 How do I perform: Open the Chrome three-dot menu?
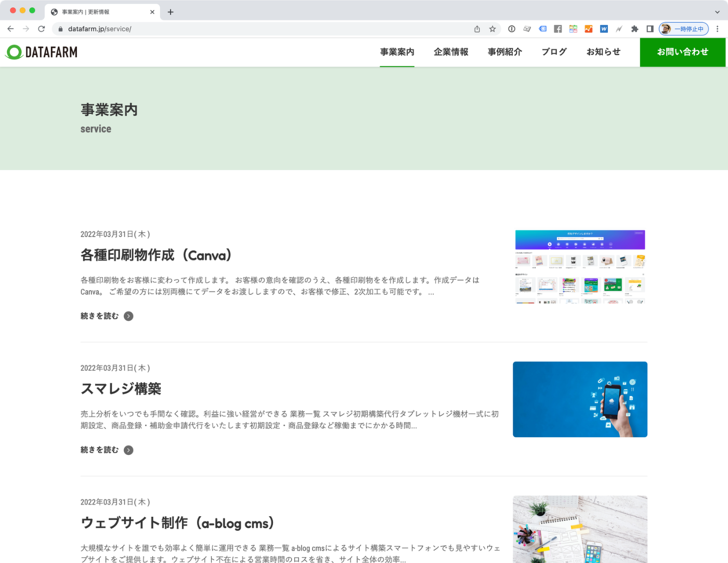coord(717,29)
